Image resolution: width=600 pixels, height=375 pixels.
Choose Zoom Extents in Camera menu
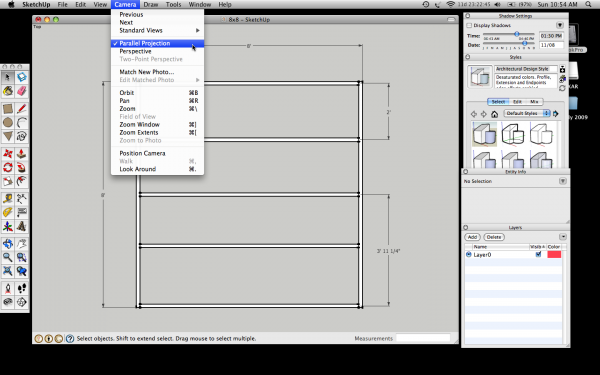point(157,132)
